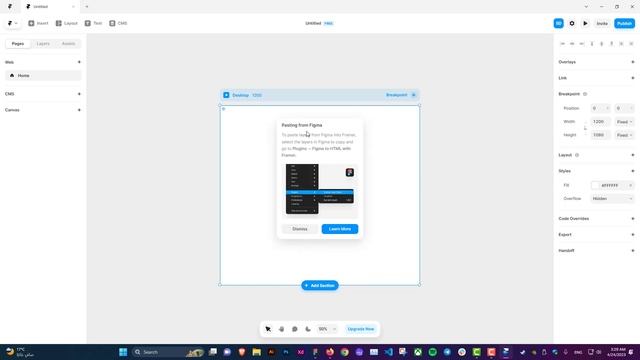
Task: Open the Framer logo main menu
Action: click(13, 23)
